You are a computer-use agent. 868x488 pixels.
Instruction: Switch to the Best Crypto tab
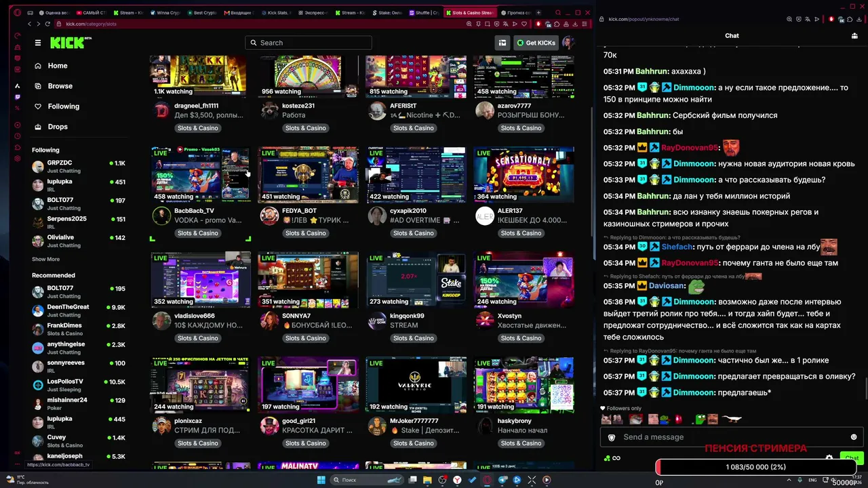pos(203,12)
